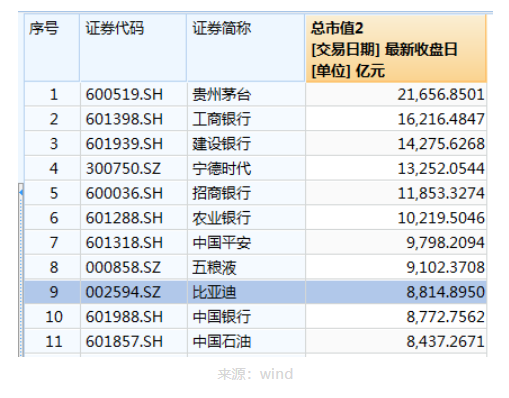Click value 9,798.2094
Screen dimensions: 509x398
click(445, 243)
